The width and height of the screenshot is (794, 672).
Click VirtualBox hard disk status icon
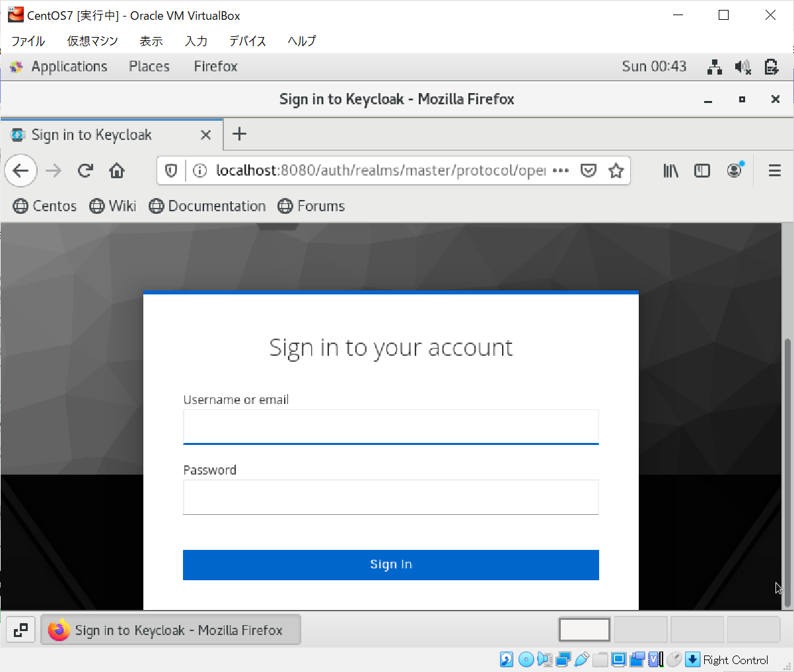click(x=507, y=659)
